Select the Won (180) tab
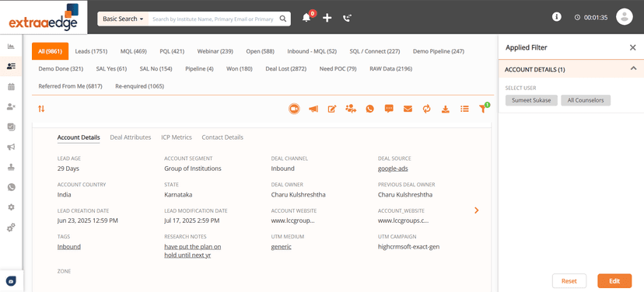 [240, 68]
